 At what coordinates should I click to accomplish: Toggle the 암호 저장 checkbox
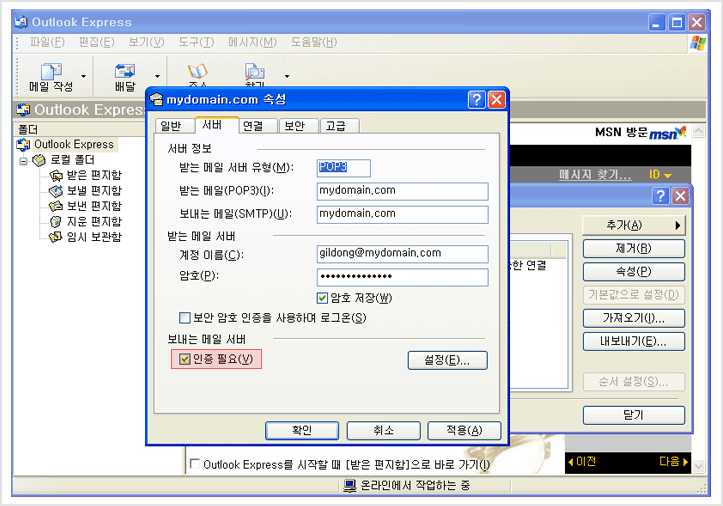coord(323,298)
